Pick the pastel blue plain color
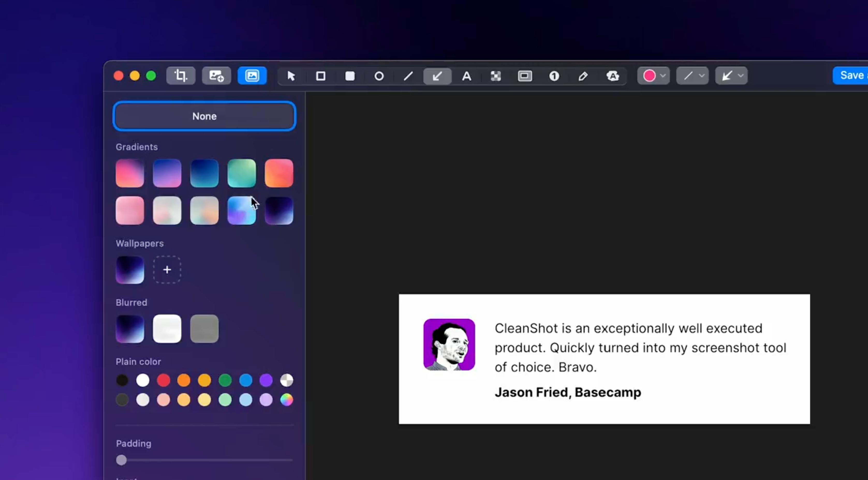This screenshot has width=868, height=480. (246, 400)
